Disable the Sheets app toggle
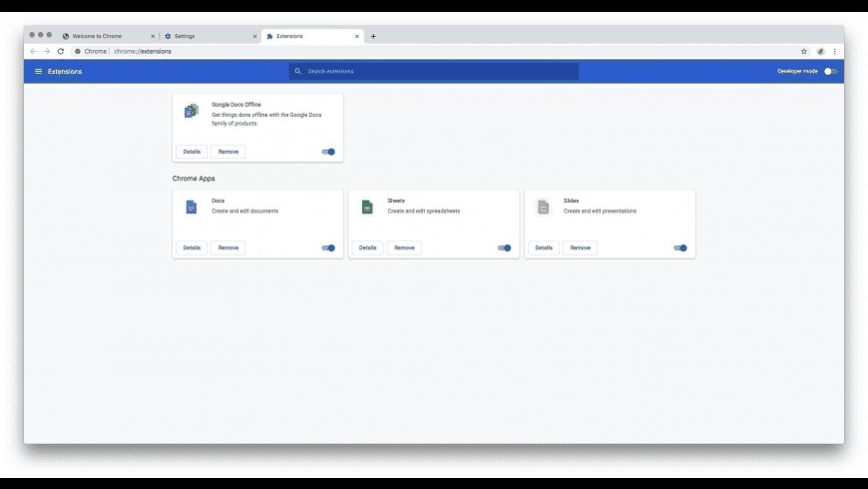Viewport: 868px width, 489px height. coord(504,248)
